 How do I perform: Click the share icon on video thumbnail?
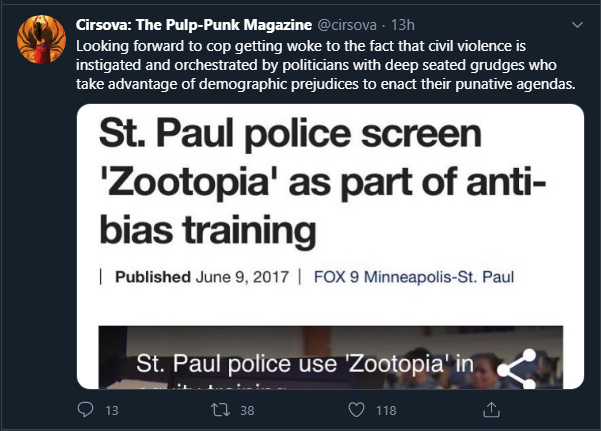click(517, 369)
